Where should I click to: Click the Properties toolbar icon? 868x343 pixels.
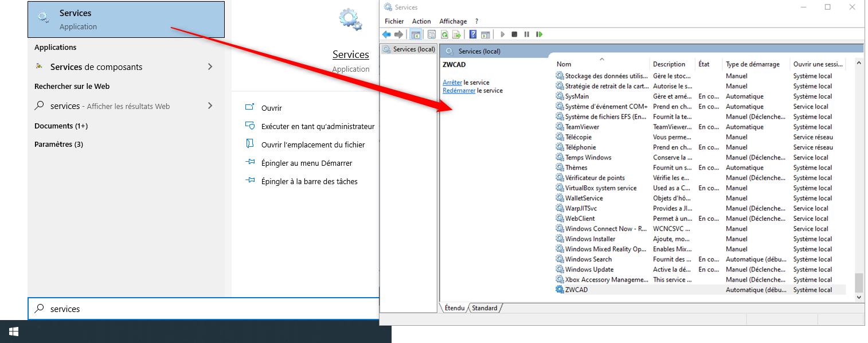coord(432,34)
